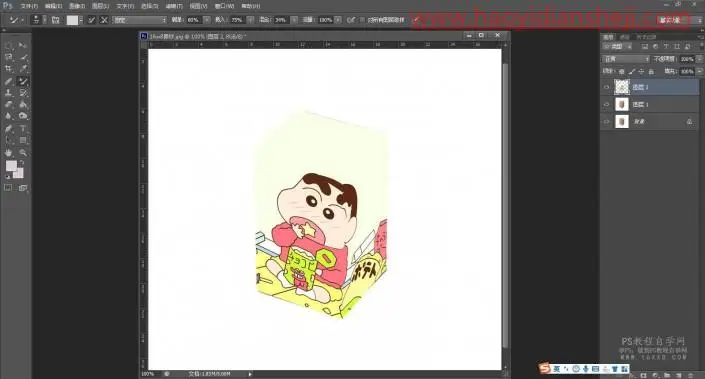
Task: Select the Quick Selection tool
Action: 23,57
